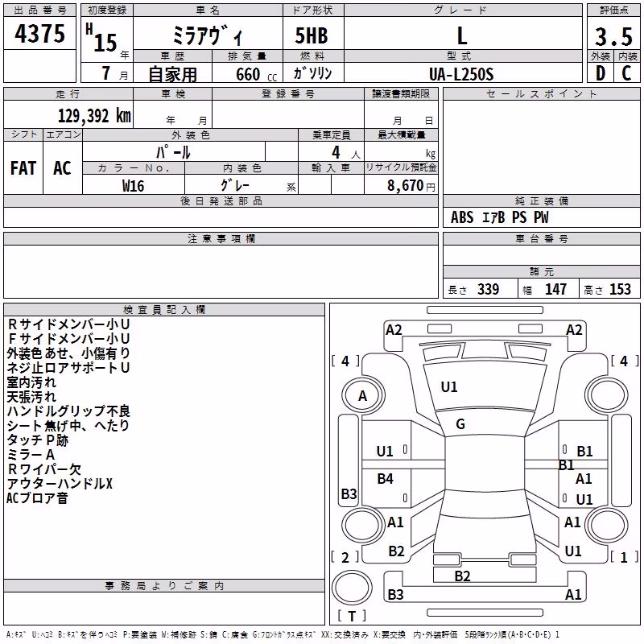The width and height of the screenshot is (644, 644).
Task: Select recycle deposit 8,670円
Action: pos(411,185)
